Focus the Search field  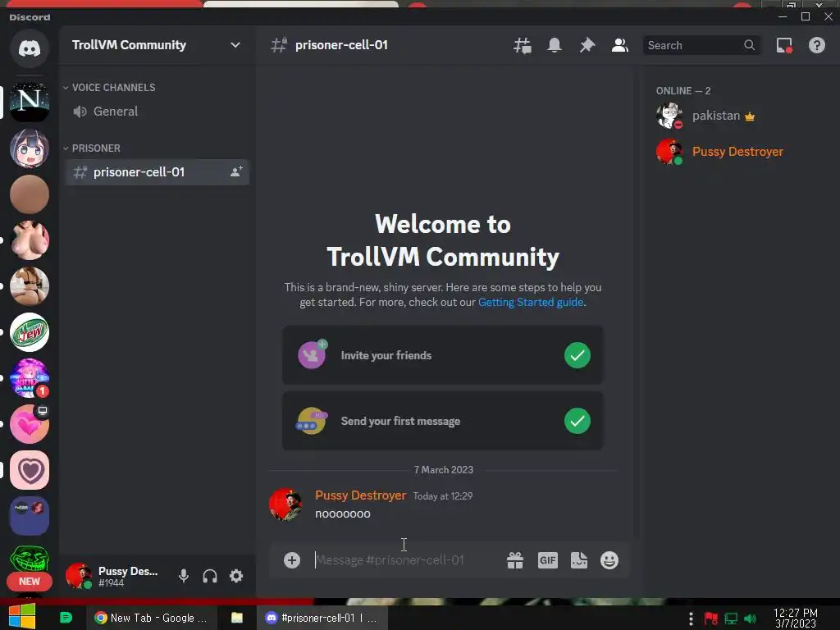[701, 46]
